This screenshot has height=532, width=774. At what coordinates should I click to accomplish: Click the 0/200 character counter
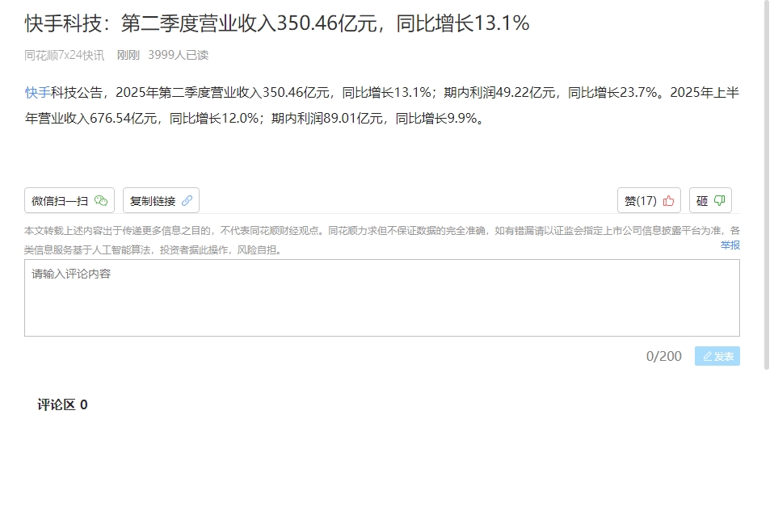664,356
